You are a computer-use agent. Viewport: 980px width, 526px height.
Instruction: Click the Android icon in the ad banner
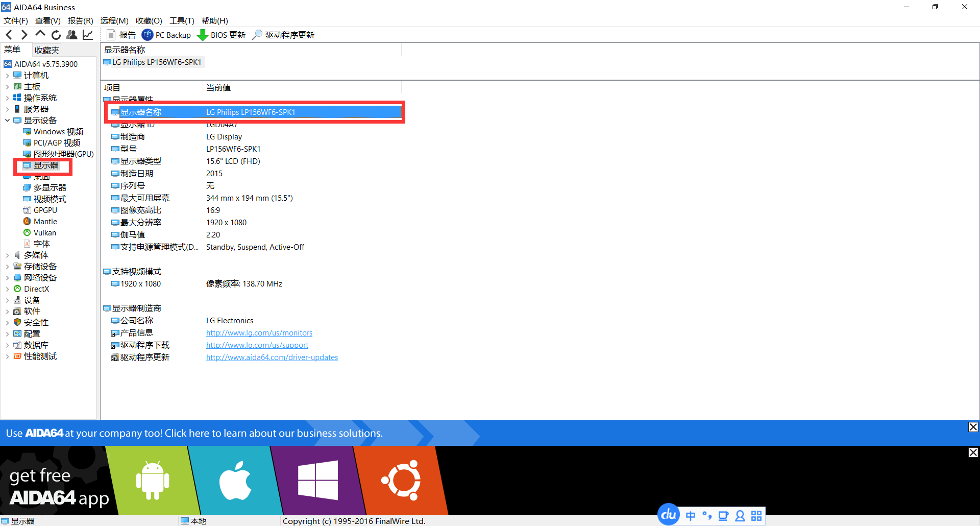click(x=153, y=480)
